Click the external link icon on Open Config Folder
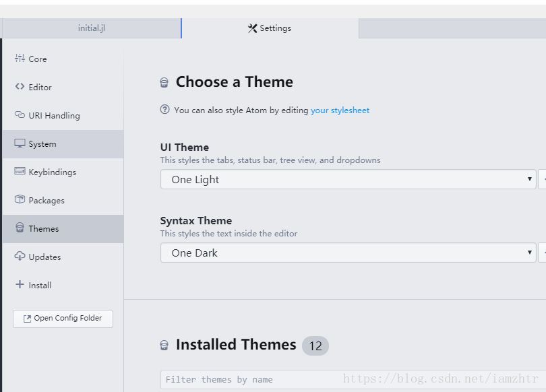The image size is (546, 392). 27,319
